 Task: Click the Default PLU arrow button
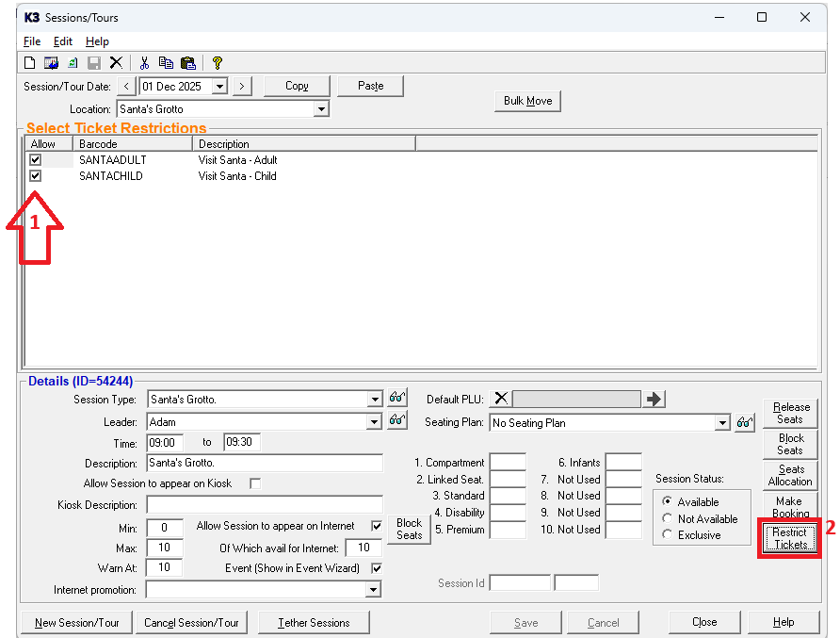point(654,399)
